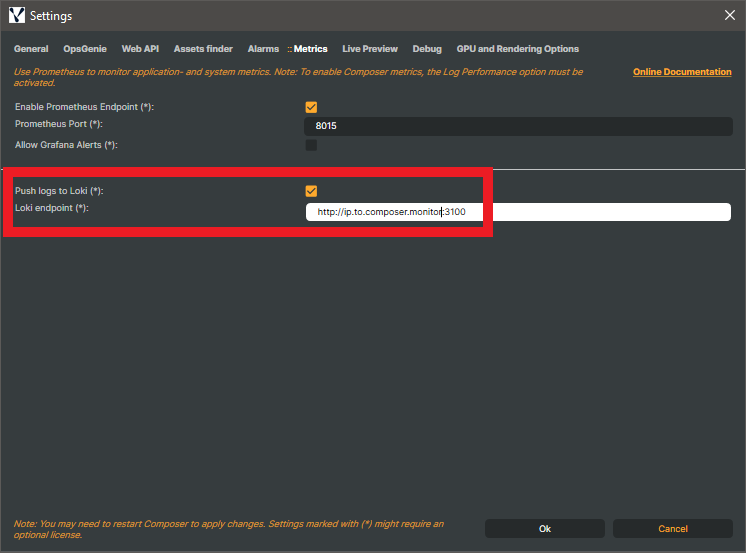Switch to the Debug tab
This screenshot has height=553, width=746.
[x=427, y=49]
